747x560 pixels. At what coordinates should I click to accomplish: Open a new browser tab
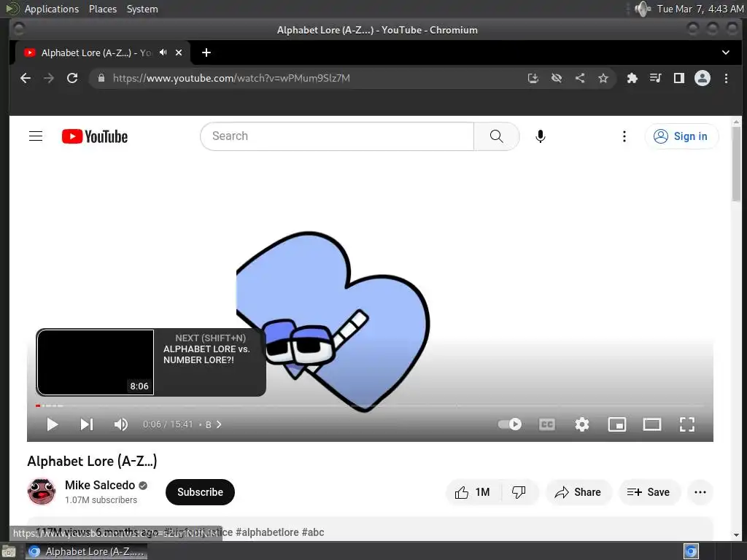(206, 52)
